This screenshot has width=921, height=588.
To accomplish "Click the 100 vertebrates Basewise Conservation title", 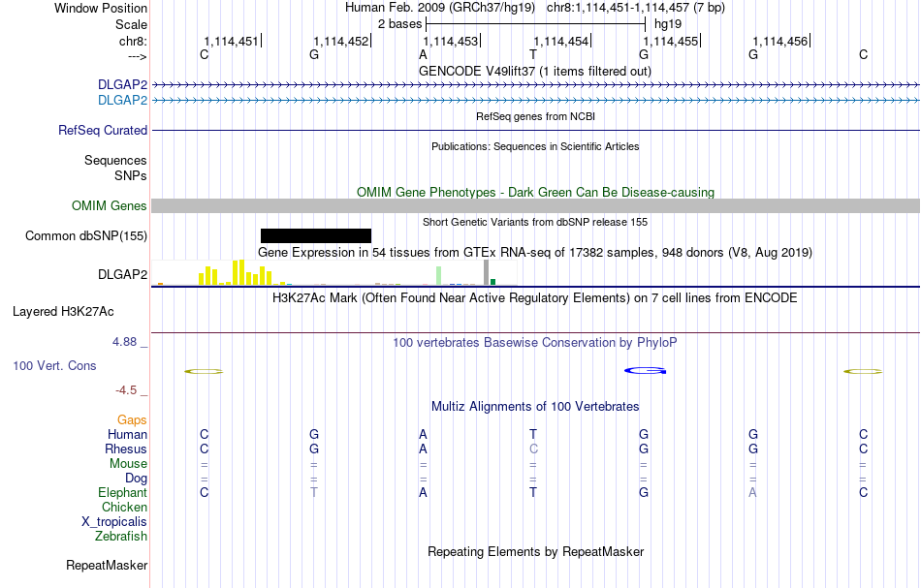I will [535, 342].
